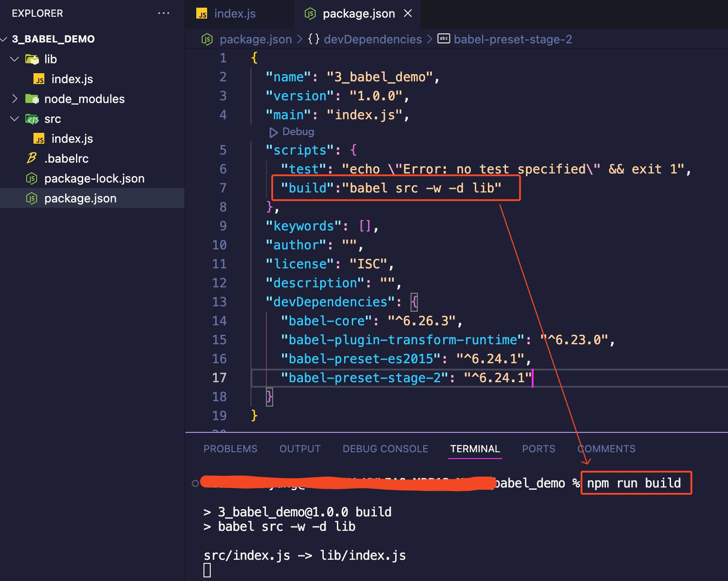Click the Debug code lens link
The width and height of the screenshot is (728, 581).
[x=298, y=132]
